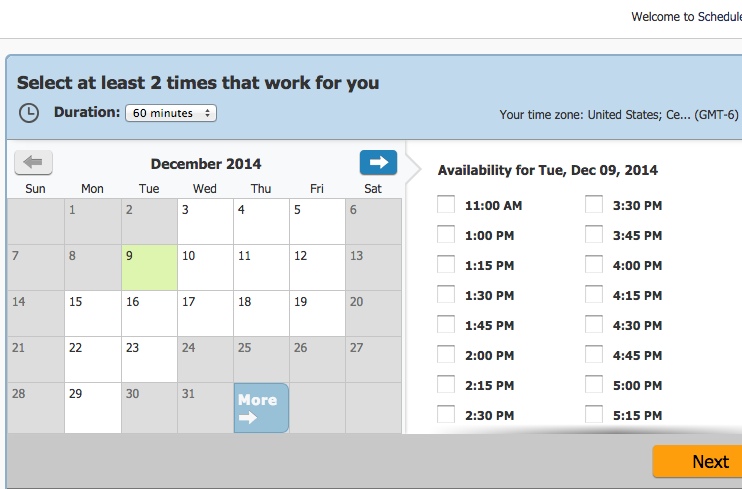Check the 4:45 PM time slot
The height and width of the screenshot is (489, 742).
point(594,354)
